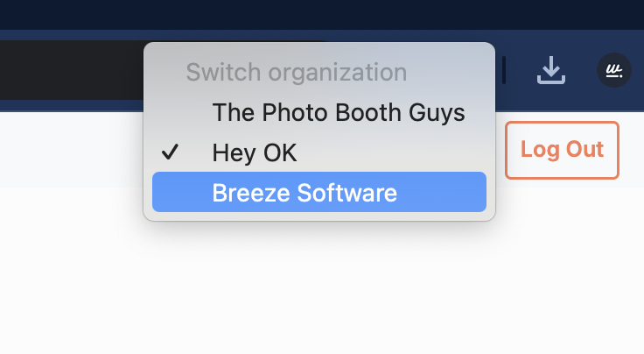Show downloads via the tray arrow icon

point(550,70)
